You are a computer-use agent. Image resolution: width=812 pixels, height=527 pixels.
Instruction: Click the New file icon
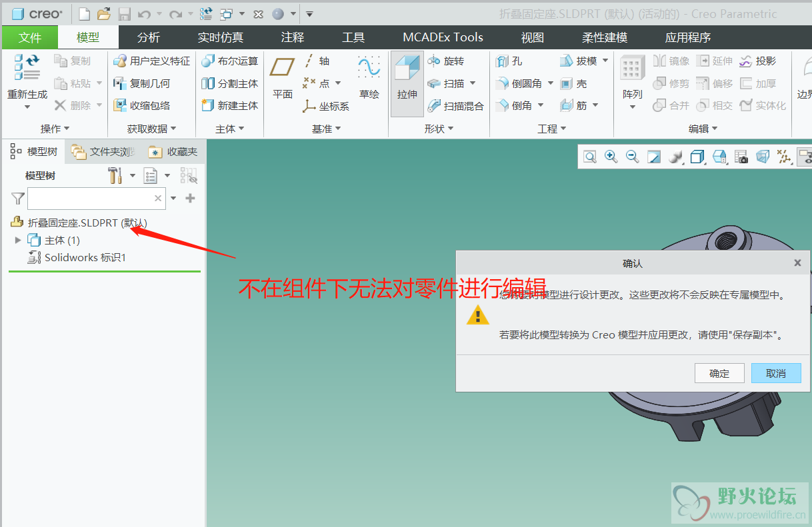[x=84, y=13]
